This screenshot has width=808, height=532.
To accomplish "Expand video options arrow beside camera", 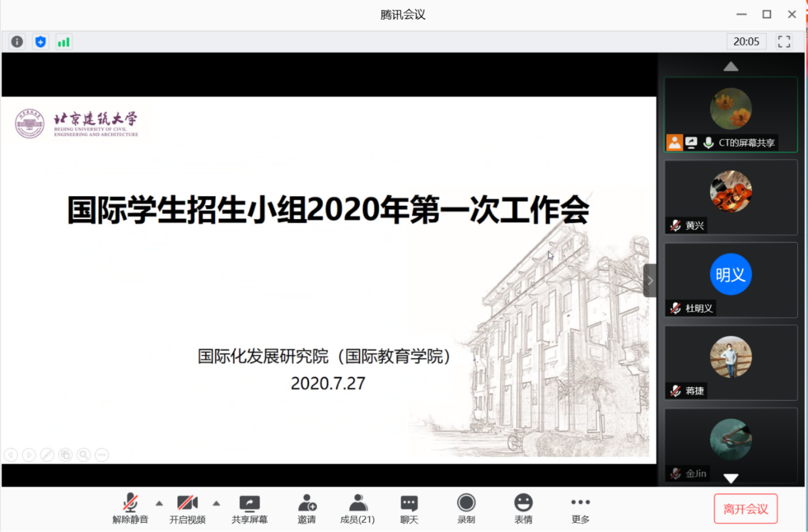I will pos(216,503).
